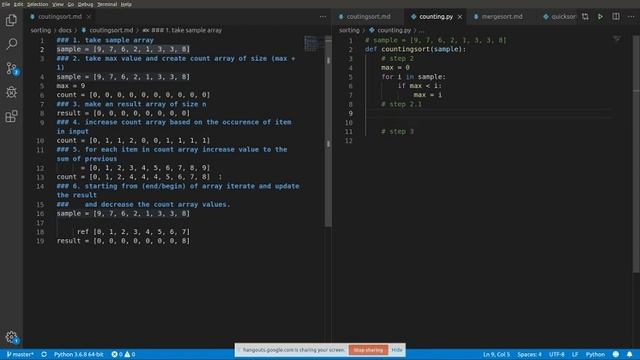Open the Search view in activity bar
Screen dimensions: 640x360
coord(11,44)
